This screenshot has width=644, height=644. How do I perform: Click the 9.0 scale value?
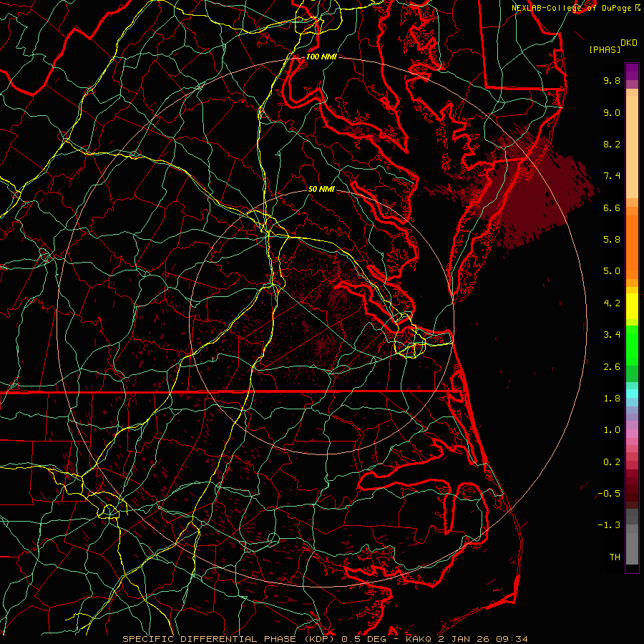612,112
